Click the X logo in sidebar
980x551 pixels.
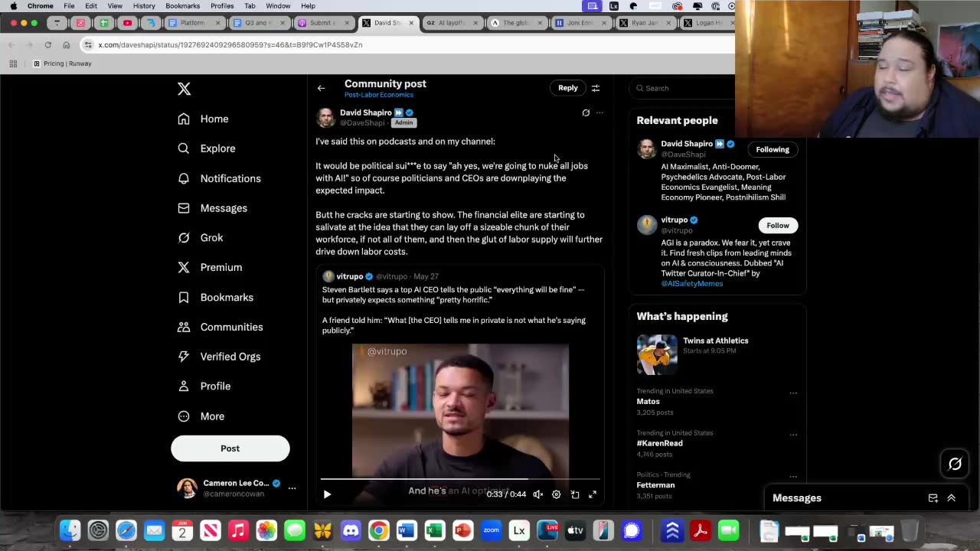(x=184, y=89)
